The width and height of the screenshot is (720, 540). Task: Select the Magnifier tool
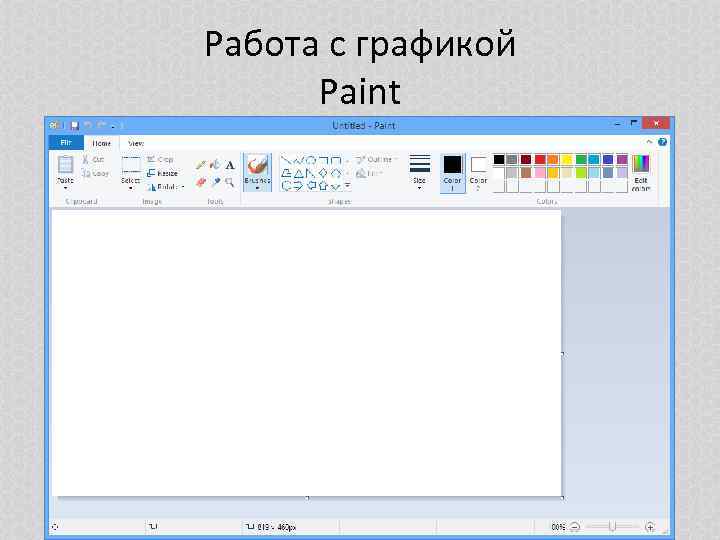pos(230,182)
